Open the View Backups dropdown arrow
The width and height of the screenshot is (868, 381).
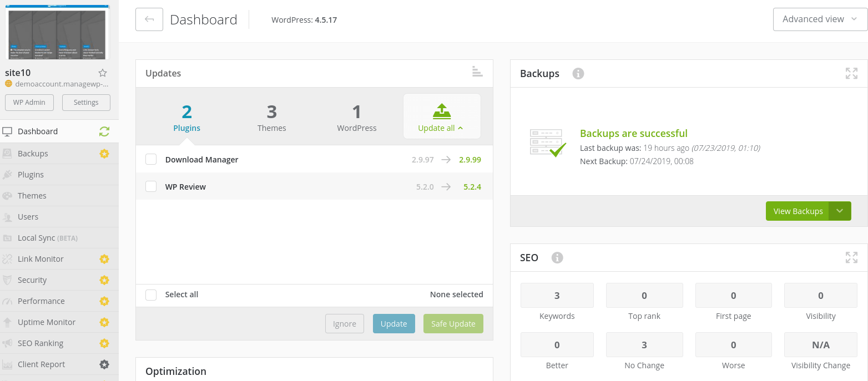[x=840, y=211]
